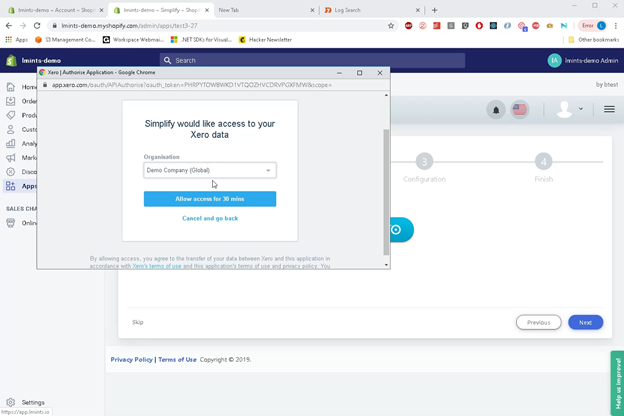Open the S3 Management Console bookmark
This screenshot has height=416, width=624.
point(65,40)
